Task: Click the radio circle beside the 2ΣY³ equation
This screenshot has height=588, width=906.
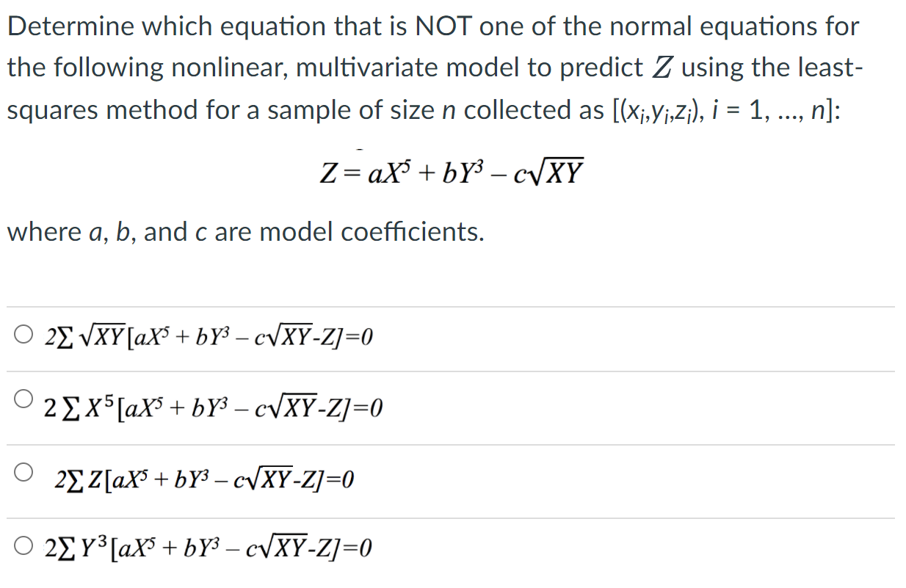Action: pyautogui.click(x=24, y=545)
